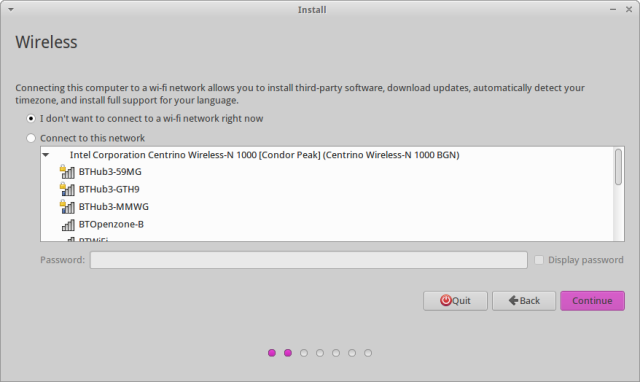Focus the Password input field

pyautogui.click(x=309, y=260)
